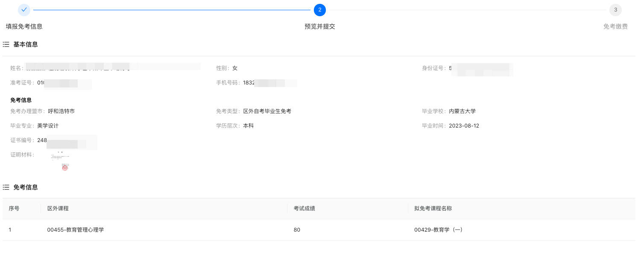Click the list icon beside bottom 免考信息
This screenshot has height=270, width=644.
coord(6,187)
